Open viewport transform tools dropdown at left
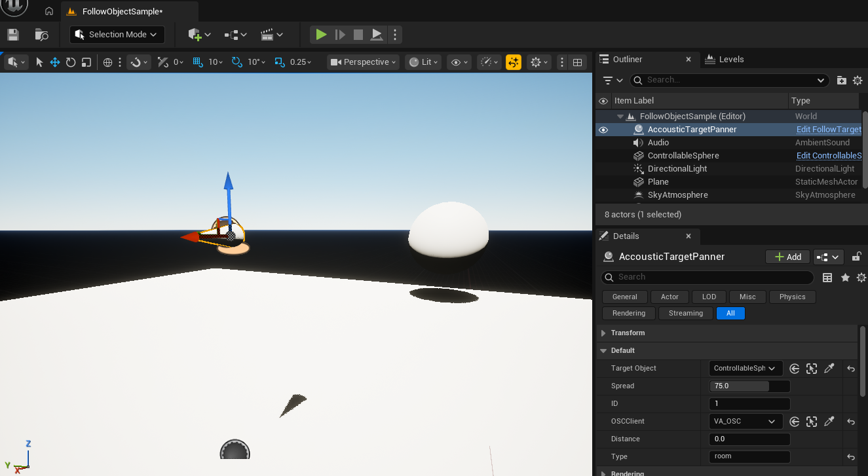The image size is (868, 476). [x=16, y=62]
